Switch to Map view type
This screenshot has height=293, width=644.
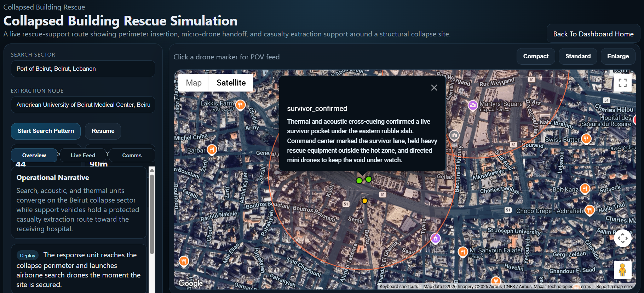point(194,83)
